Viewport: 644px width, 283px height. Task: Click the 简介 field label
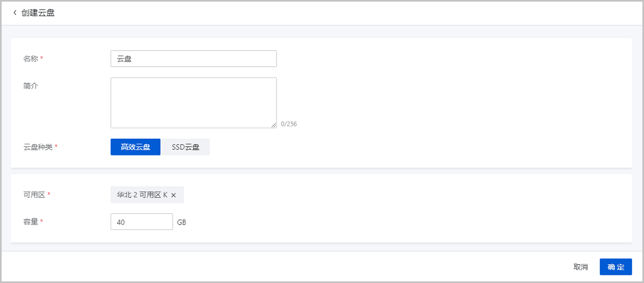(31, 86)
